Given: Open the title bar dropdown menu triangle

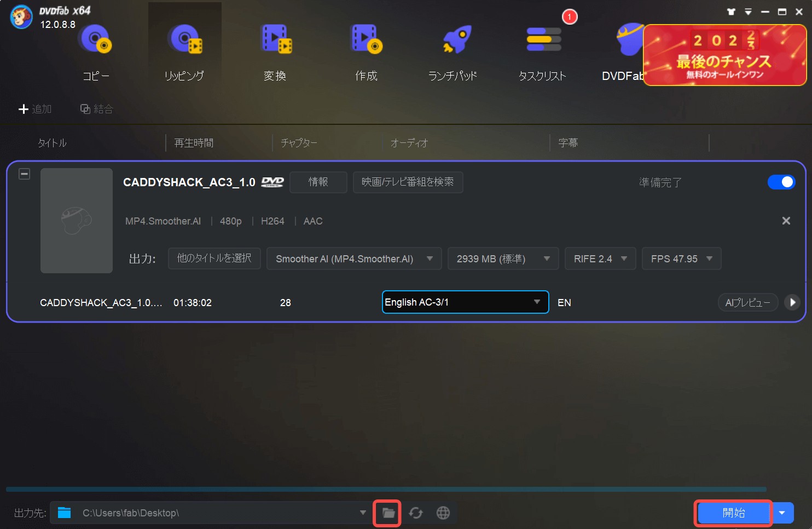Looking at the screenshot, I should pyautogui.click(x=748, y=12).
